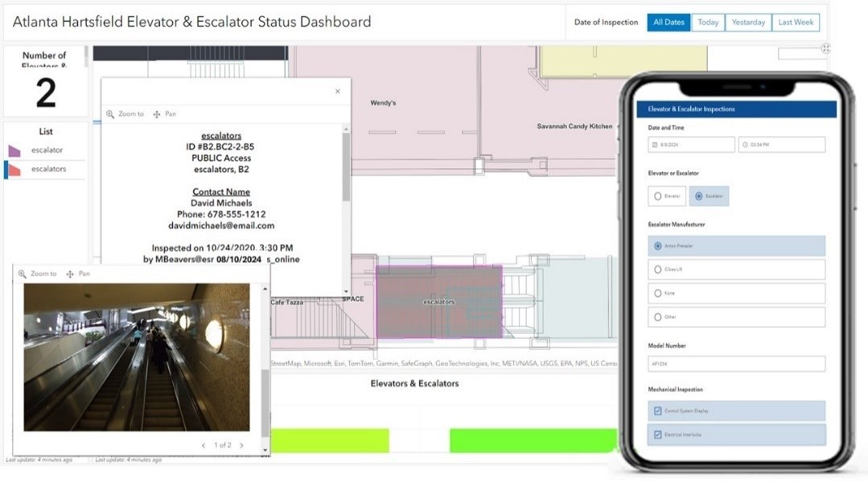Click the Zoom to icon above the escalator photo

point(22,274)
